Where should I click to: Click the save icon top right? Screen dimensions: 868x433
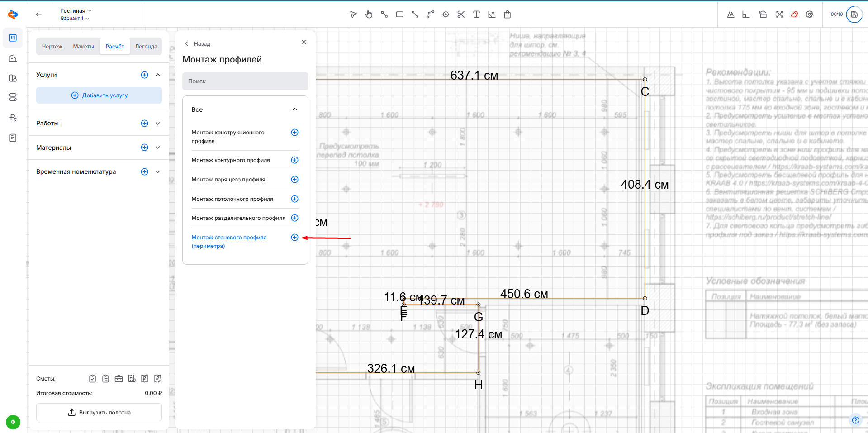coord(854,14)
